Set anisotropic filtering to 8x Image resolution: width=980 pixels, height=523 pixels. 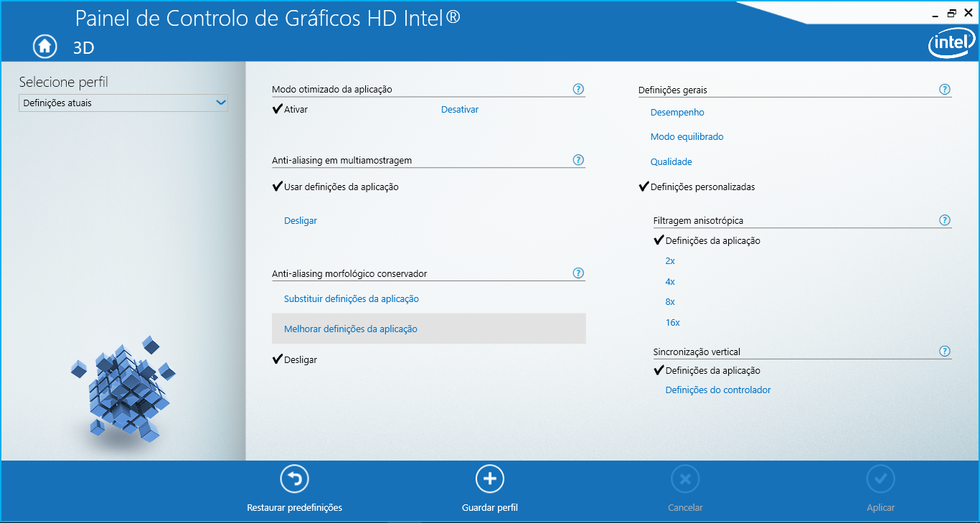670,302
